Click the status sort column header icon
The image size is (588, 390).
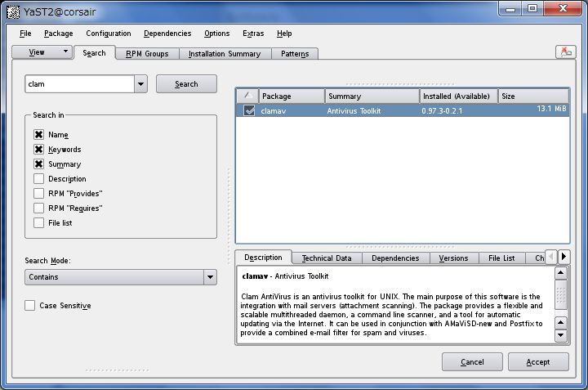248,96
